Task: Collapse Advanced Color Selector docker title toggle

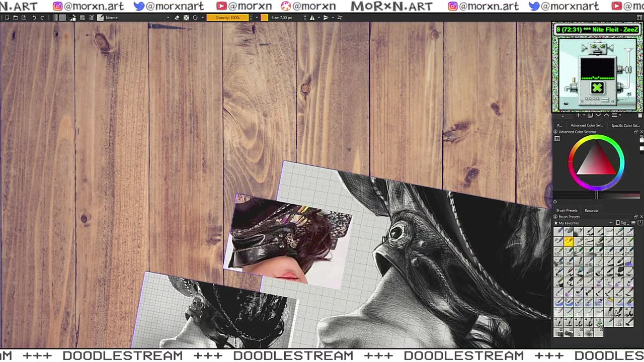Action: point(555,132)
